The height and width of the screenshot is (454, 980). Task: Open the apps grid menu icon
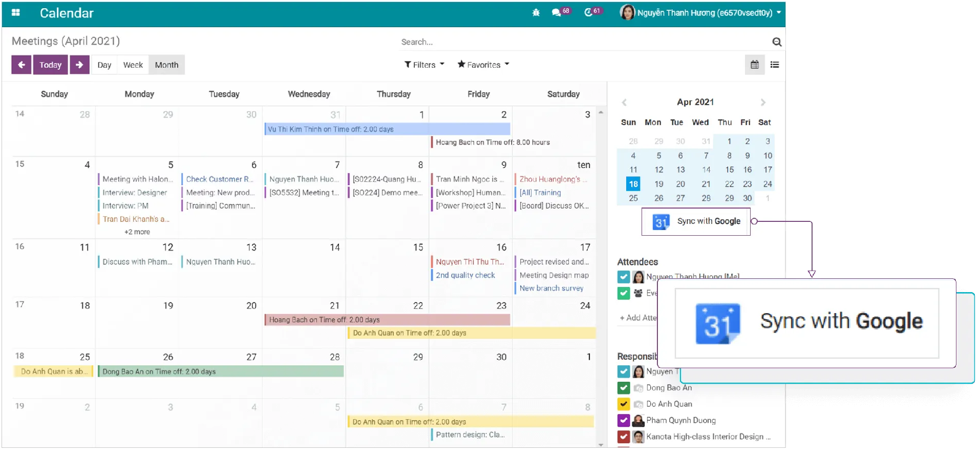15,13
